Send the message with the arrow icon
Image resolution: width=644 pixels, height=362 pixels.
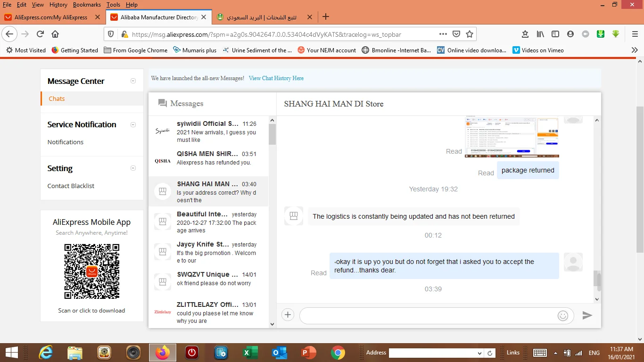tap(587, 315)
